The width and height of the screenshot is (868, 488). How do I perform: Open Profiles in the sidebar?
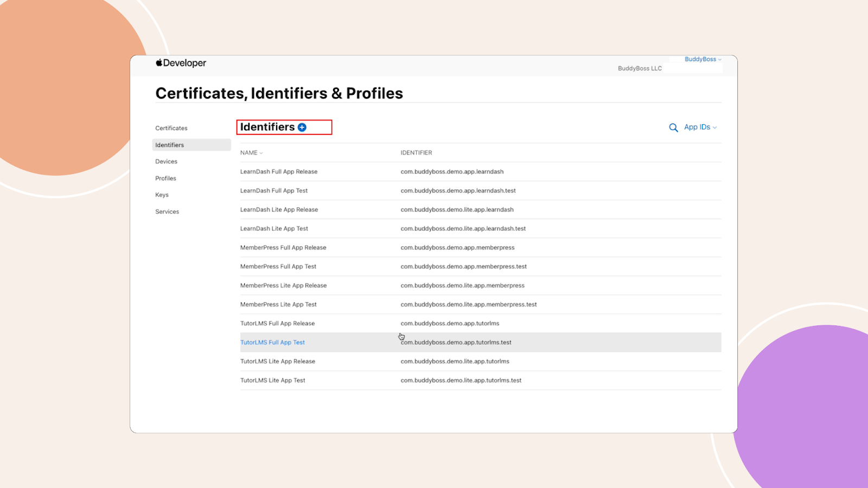tap(166, 178)
